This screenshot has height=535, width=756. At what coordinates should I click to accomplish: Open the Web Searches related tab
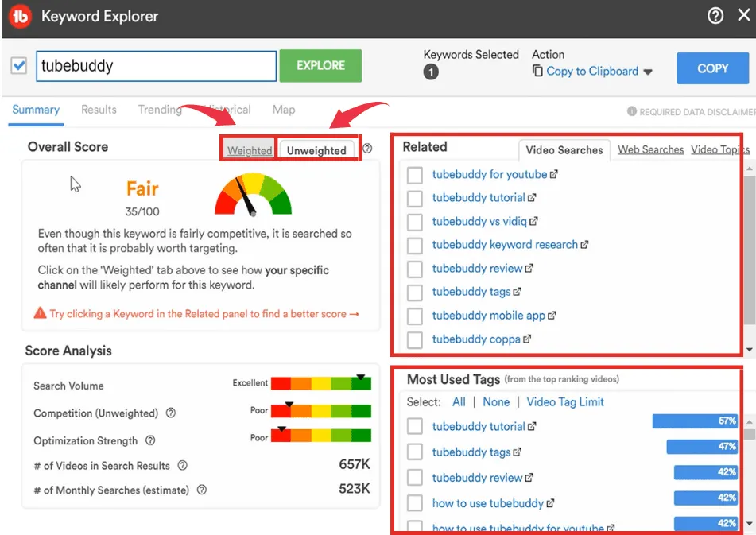tap(651, 150)
